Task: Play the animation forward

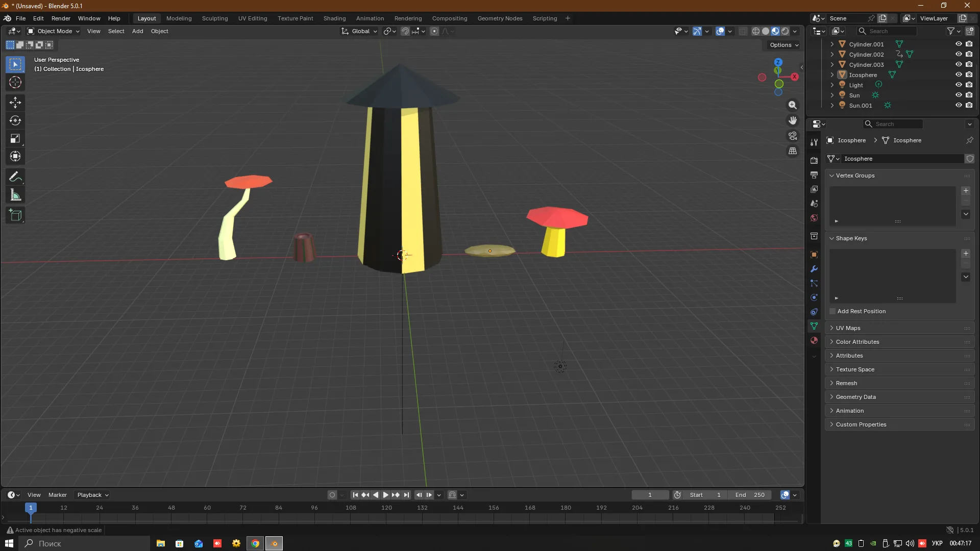Action: tap(385, 495)
